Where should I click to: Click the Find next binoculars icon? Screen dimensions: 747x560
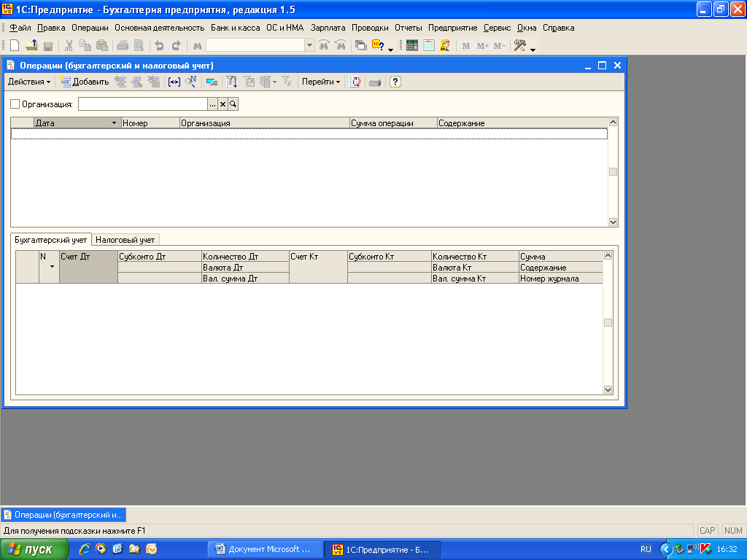(x=324, y=46)
